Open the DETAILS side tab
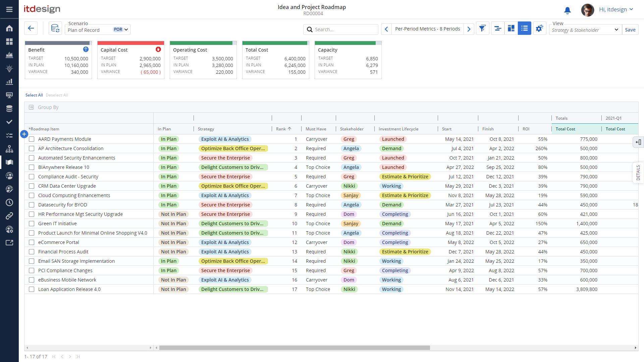 tap(638, 173)
